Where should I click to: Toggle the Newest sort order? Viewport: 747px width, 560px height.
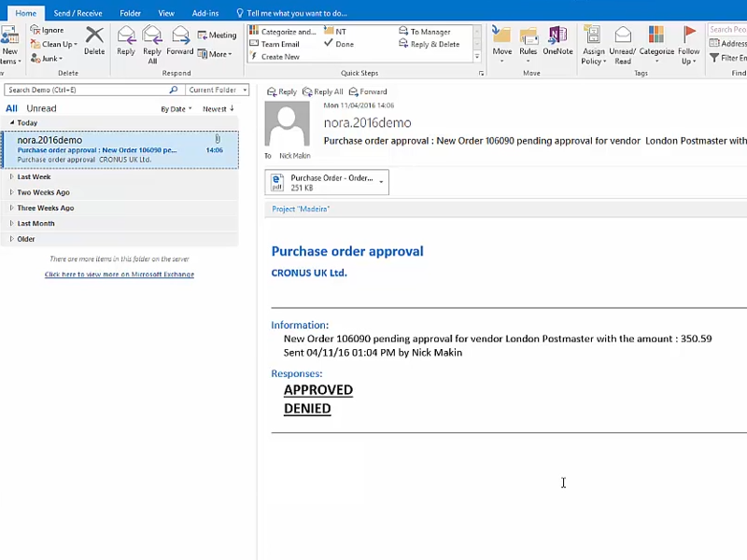coord(218,109)
